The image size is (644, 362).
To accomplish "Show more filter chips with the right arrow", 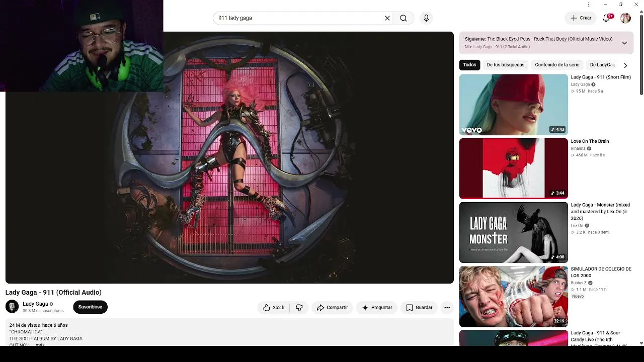I will tap(625, 65).
